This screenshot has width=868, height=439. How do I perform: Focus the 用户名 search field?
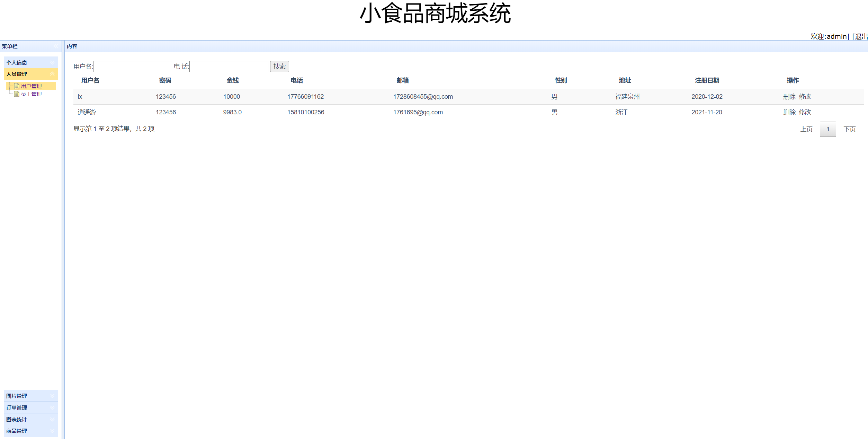132,66
